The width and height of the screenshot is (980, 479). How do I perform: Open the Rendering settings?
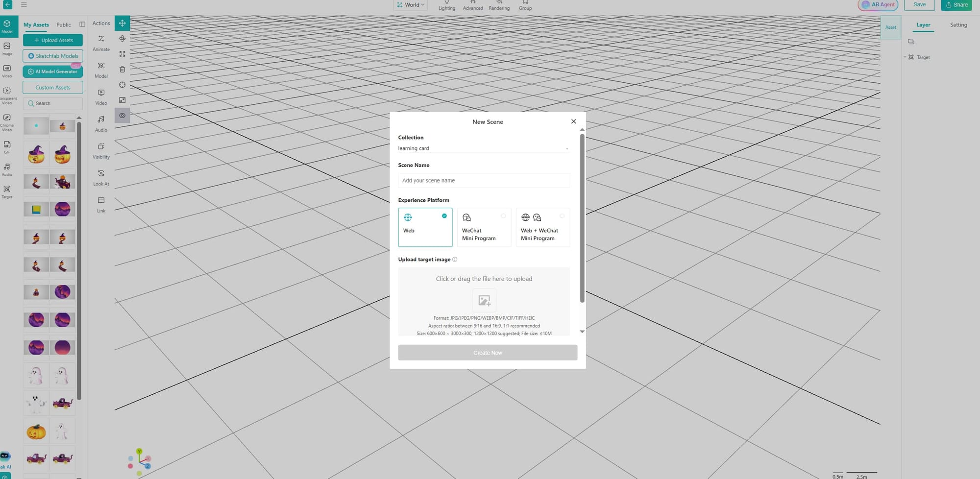click(499, 5)
